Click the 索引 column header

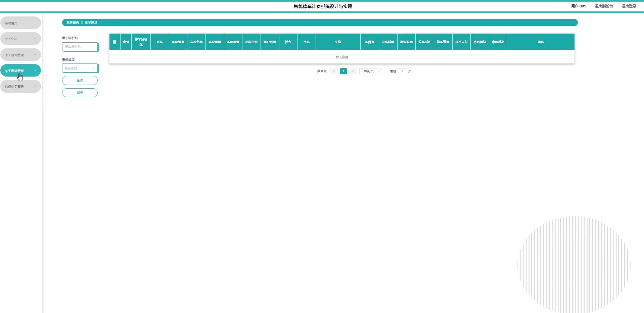[x=126, y=42]
